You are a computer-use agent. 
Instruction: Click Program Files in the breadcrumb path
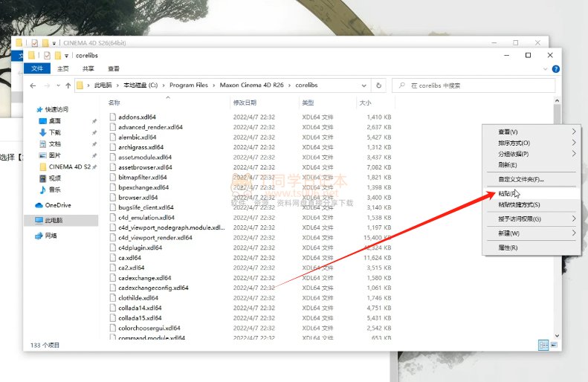coord(192,85)
